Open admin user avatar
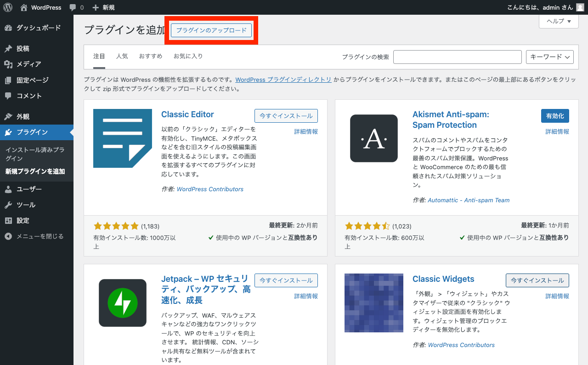588x365 pixels. (x=580, y=7)
